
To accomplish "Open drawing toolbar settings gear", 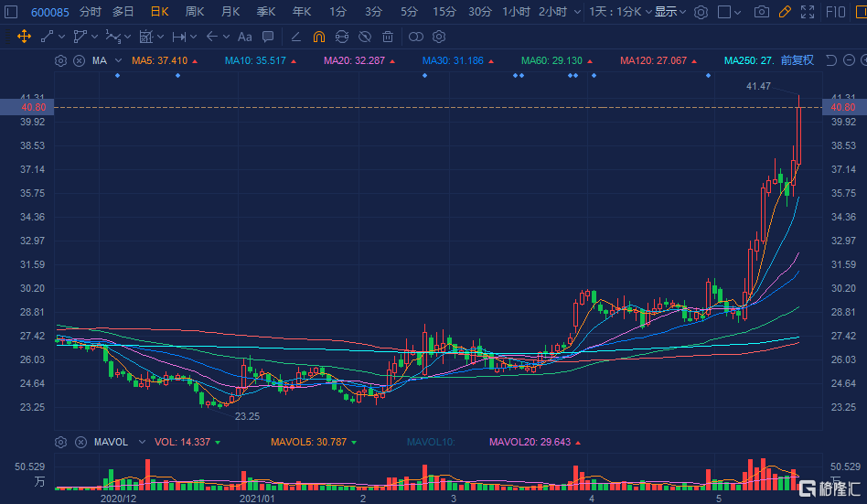I will [439, 37].
